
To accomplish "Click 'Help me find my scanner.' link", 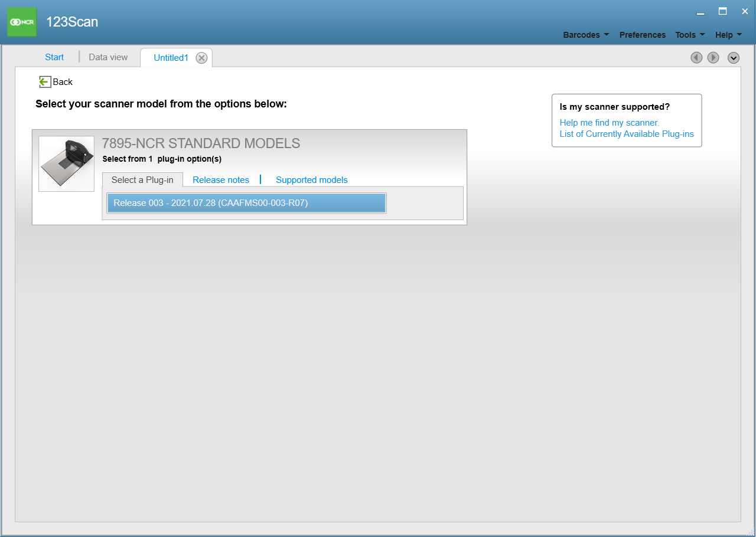I will click(610, 123).
